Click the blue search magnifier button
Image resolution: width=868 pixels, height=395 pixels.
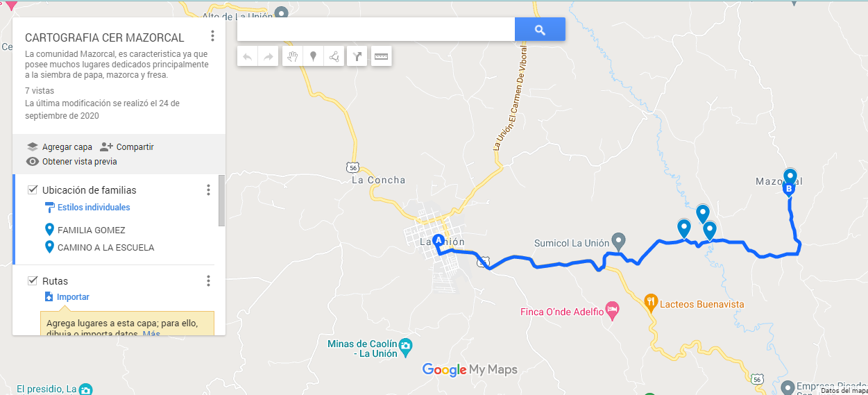point(540,30)
